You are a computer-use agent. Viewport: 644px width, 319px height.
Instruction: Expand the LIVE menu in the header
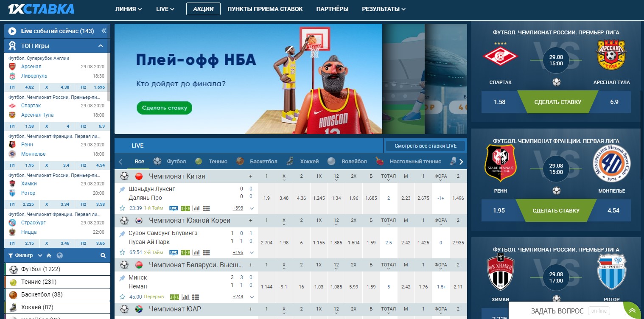[165, 9]
